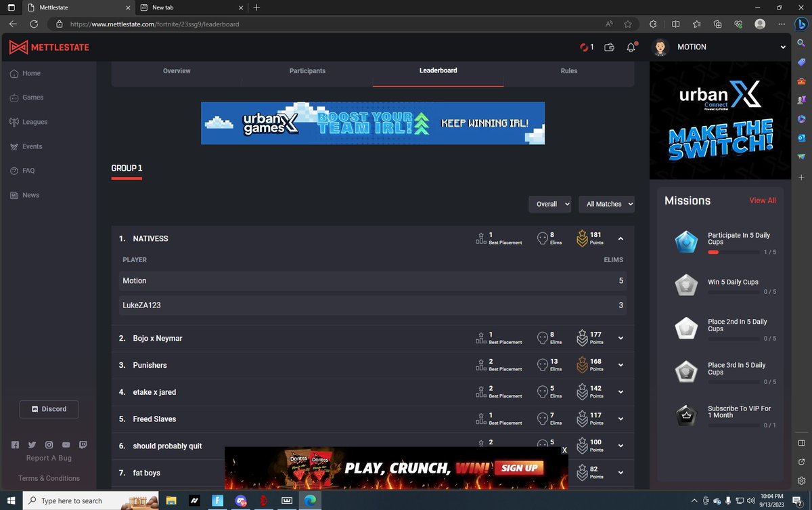The width and height of the screenshot is (812, 510).
Task: Switch to the Participants tab
Action: point(307,71)
